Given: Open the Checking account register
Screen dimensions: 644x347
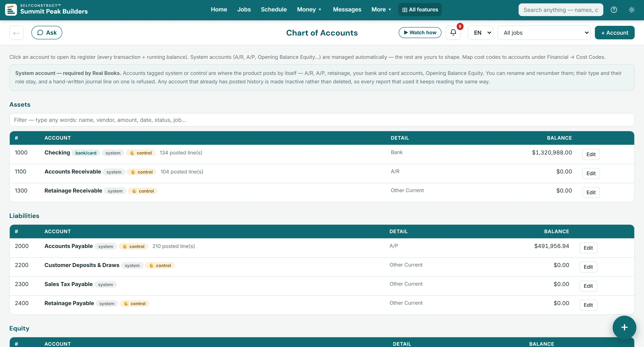Looking at the screenshot, I should (57, 153).
